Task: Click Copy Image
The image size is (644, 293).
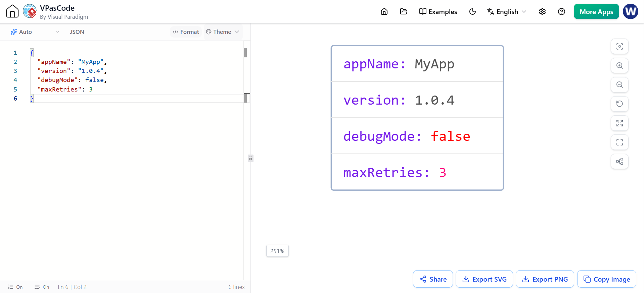Action: (606, 279)
